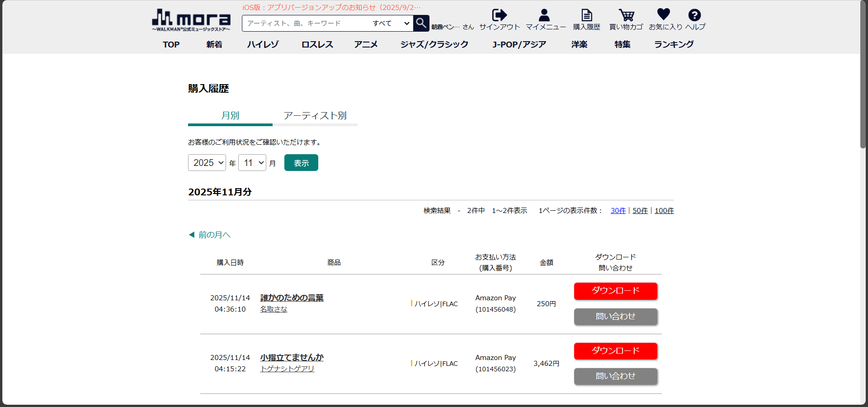Screen dimensions: 868x407
Task: Switch to the アーティスト別 tab
Action: 315,116
